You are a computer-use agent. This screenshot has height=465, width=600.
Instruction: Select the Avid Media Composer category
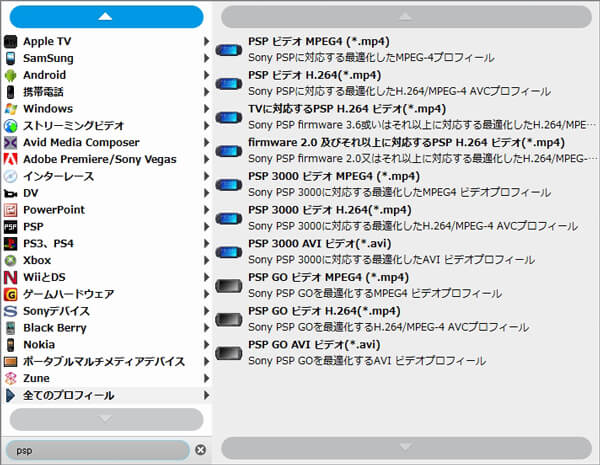click(x=107, y=142)
